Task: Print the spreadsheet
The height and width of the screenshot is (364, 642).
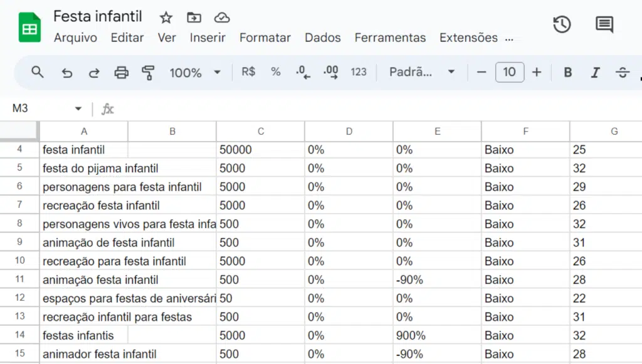Action: 121,73
